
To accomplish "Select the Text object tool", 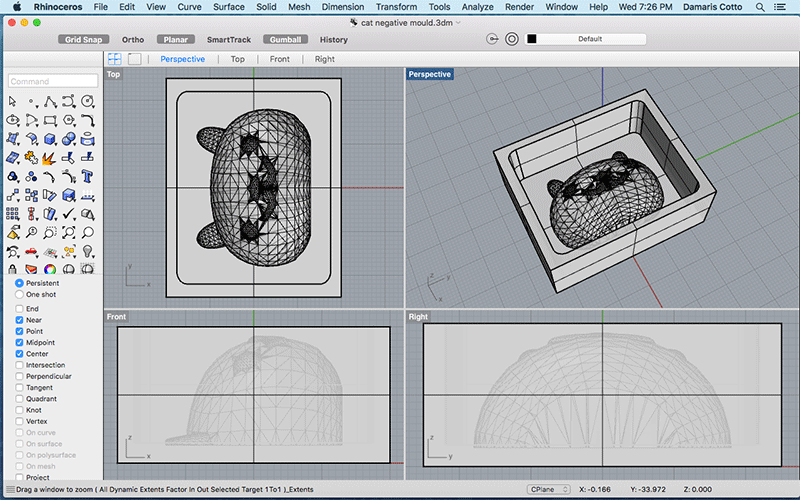I will [x=88, y=177].
